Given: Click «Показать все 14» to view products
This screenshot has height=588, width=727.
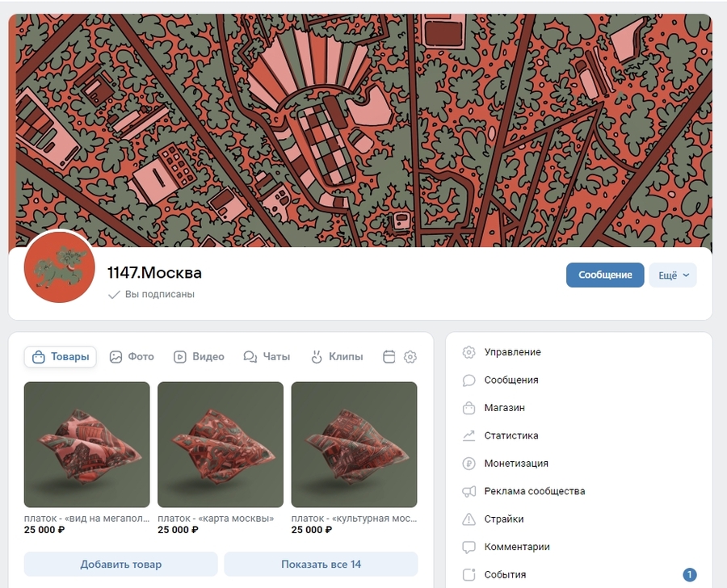Looking at the screenshot, I should point(321,564).
